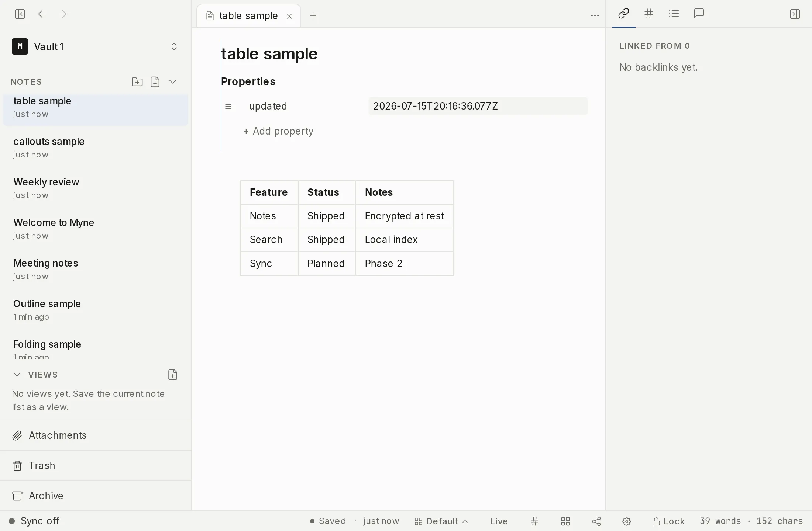The image size is (812, 531).
Task: Click the note title 'table sample' heading
Action: pyautogui.click(x=269, y=54)
